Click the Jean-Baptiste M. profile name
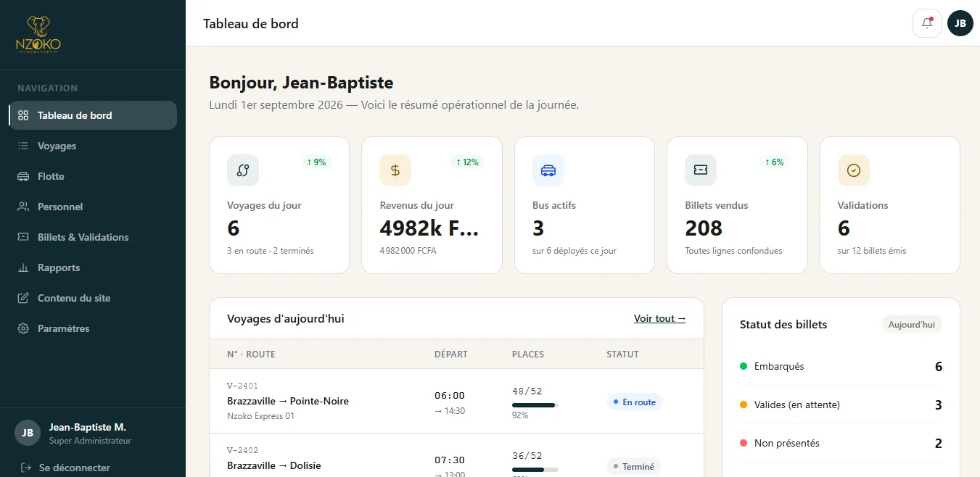This screenshot has width=980, height=477. [88, 428]
